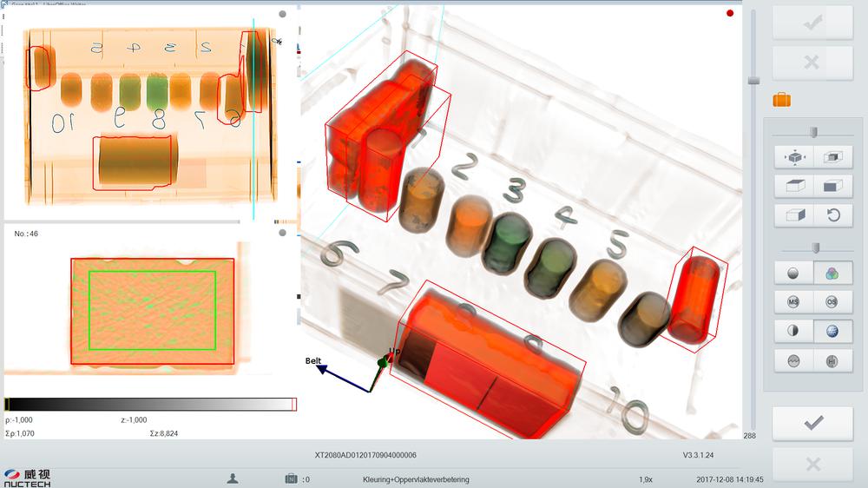Click the wave edge-enhancement button
The width and height of the screenshot is (868, 488).
[x=794, y=361]
